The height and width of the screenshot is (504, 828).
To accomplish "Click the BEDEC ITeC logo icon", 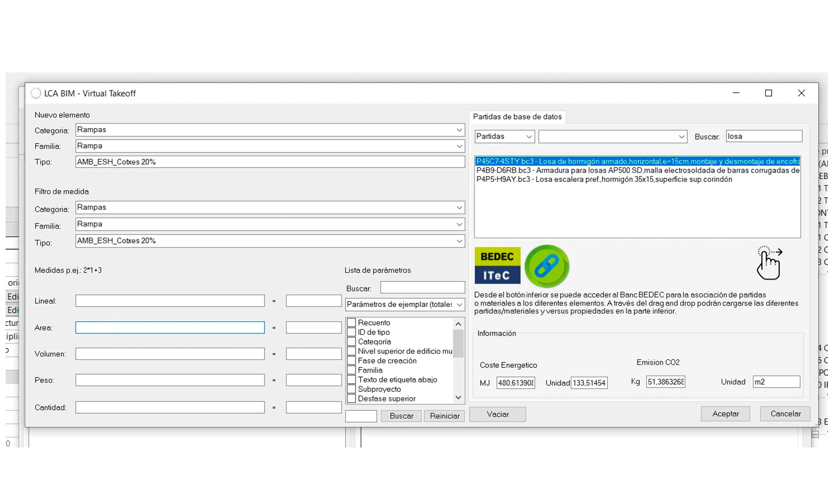I will tap(497, 265).
